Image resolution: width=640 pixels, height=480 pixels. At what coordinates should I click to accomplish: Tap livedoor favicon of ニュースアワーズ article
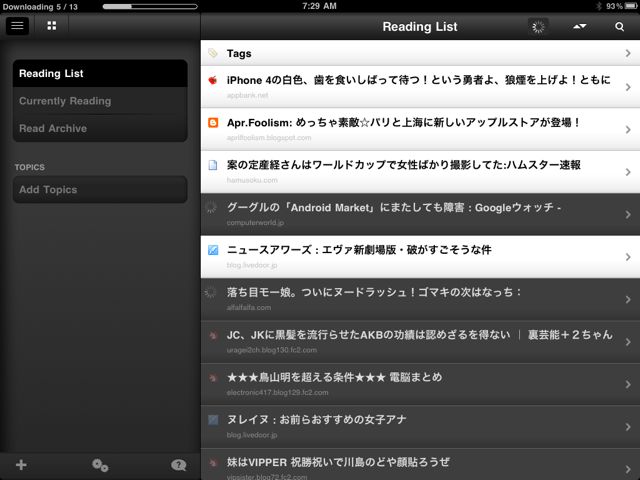[213, 250]
